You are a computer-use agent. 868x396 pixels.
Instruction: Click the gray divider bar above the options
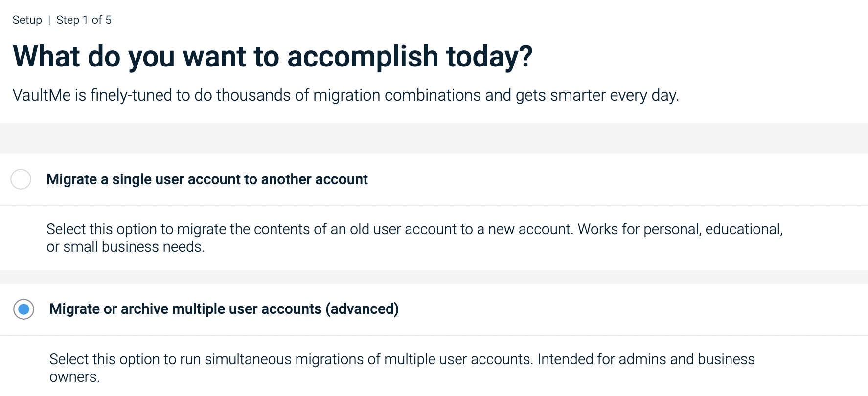click(x=434, y=138)
